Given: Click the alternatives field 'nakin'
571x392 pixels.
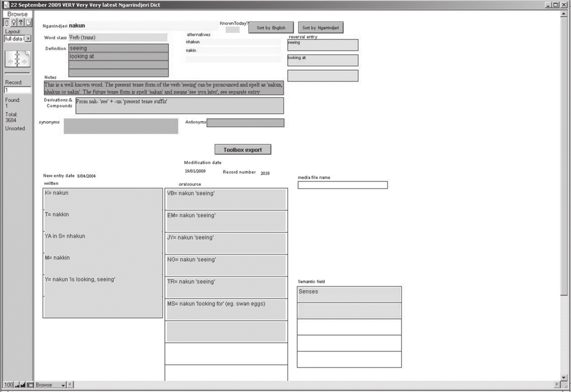Looking at the screenshot, I should (x=233, y=50).
